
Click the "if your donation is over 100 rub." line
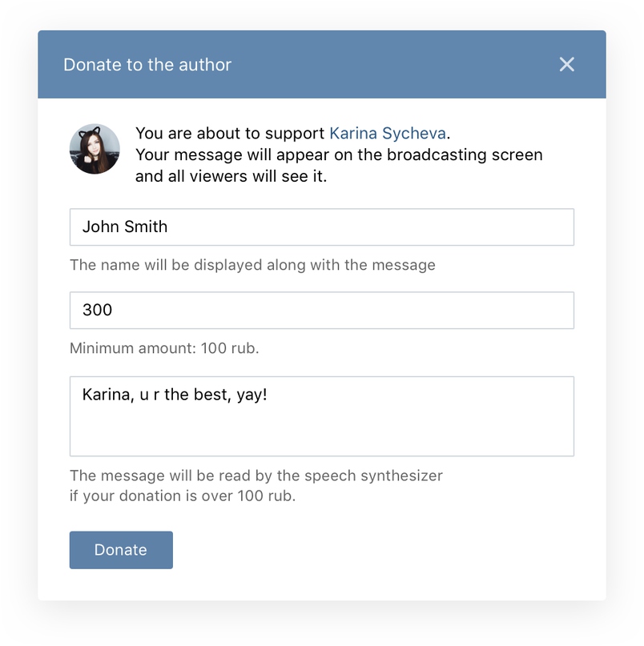pyautogui.click(x=183, y=496)
